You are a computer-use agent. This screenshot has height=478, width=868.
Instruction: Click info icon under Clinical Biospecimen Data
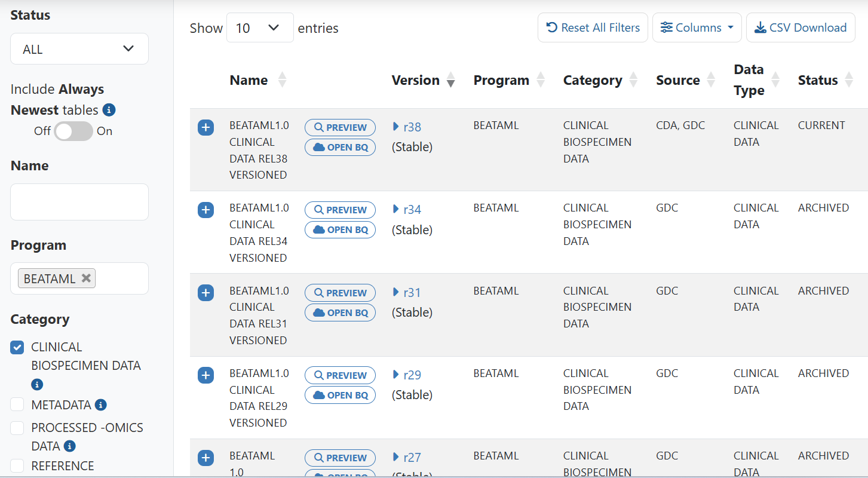pos(37,384)
